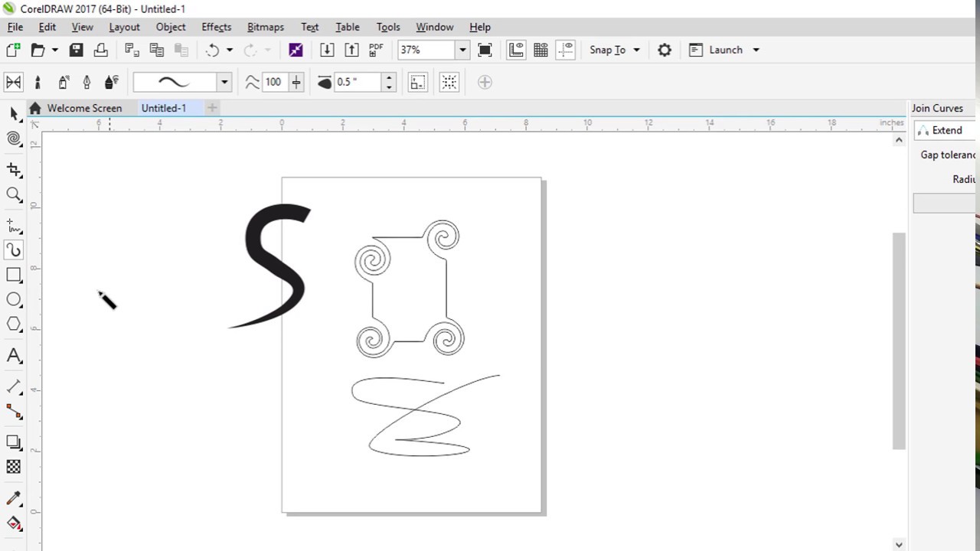Open the Window menu
Viewport: 980px width, 551px height.
click(435, 27)
